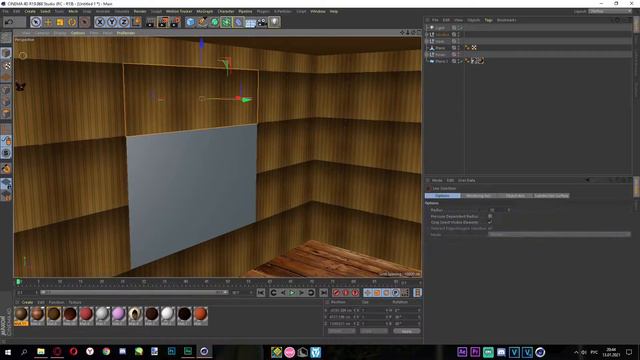This screenshot has width=640, height=360.
Task: Open the Layout dropdown at top right
Action: pos(609,11)
